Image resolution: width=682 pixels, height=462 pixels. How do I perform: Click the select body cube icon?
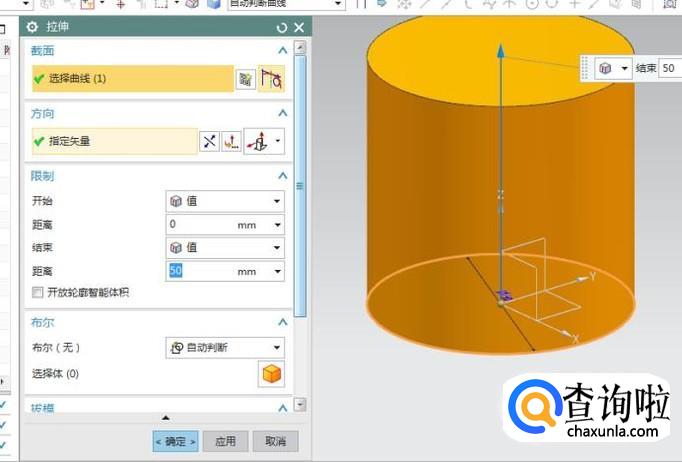[271, 374]
